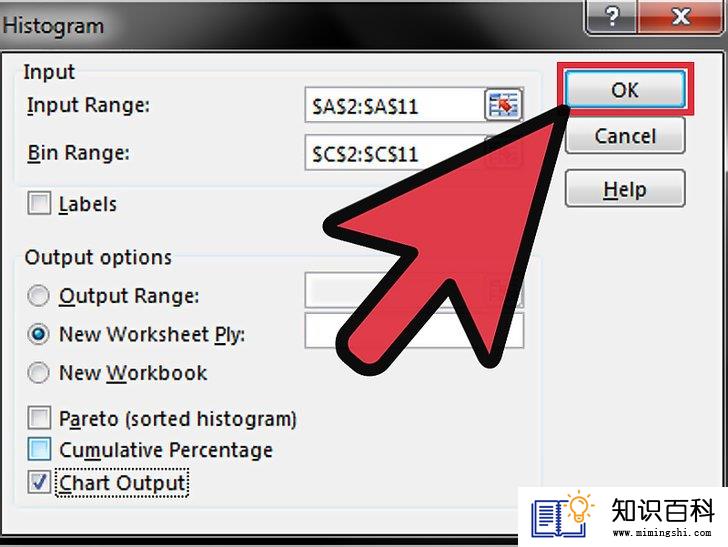The width and height of the screenshot is (728, 547).
Task: Close the Histogram dialog with the X
Action: point(680,17)
